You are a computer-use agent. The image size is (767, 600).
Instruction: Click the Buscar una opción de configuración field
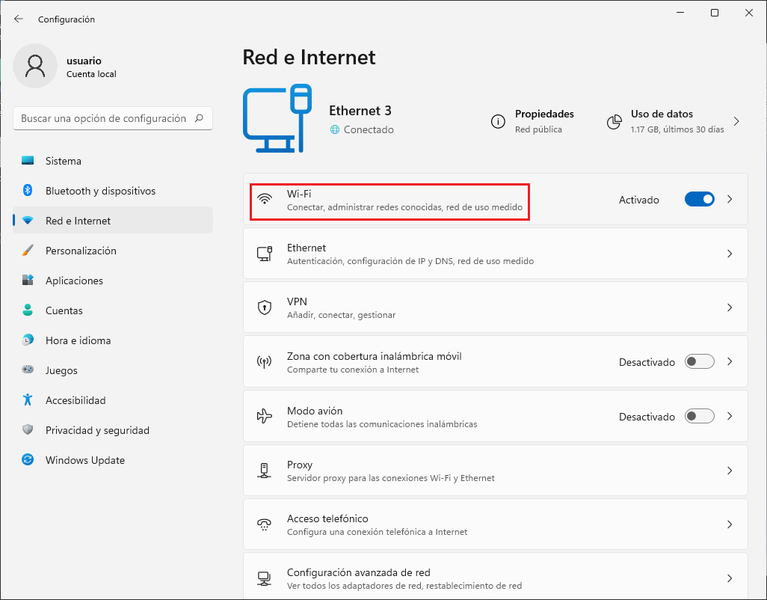pos(113,118)
